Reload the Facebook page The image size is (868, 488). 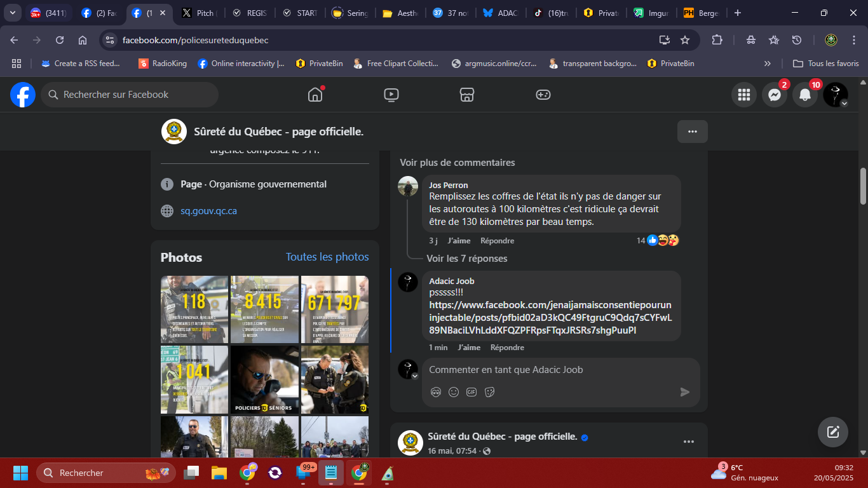tap(60, 40)
